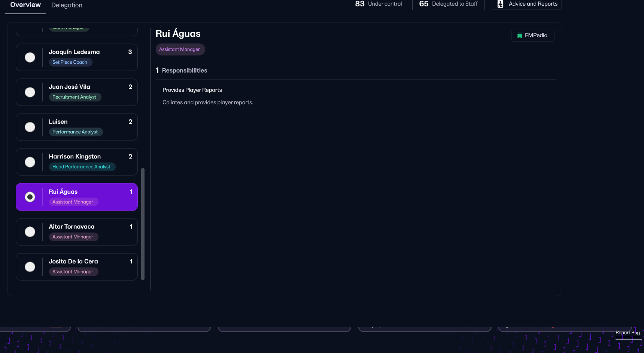The height and width of the screenshot is (353, 644).
Task: Click the Set Piece Coach tag
Action: click(70, 62)
